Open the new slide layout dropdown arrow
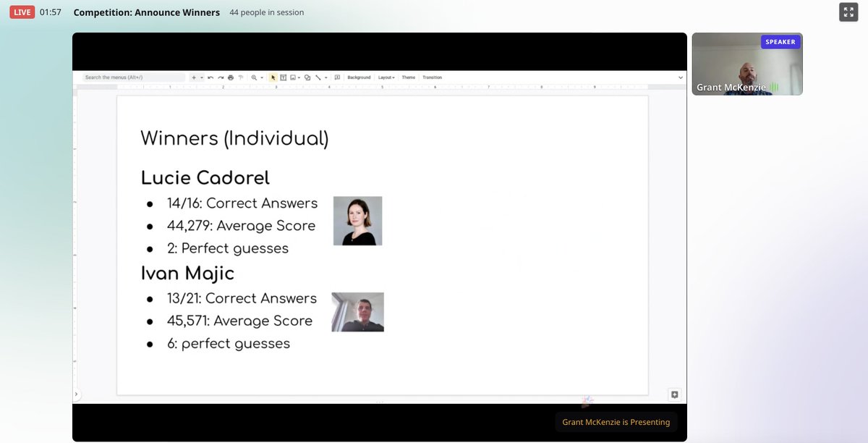The image size is (868, 443). [x=201, y=77]
